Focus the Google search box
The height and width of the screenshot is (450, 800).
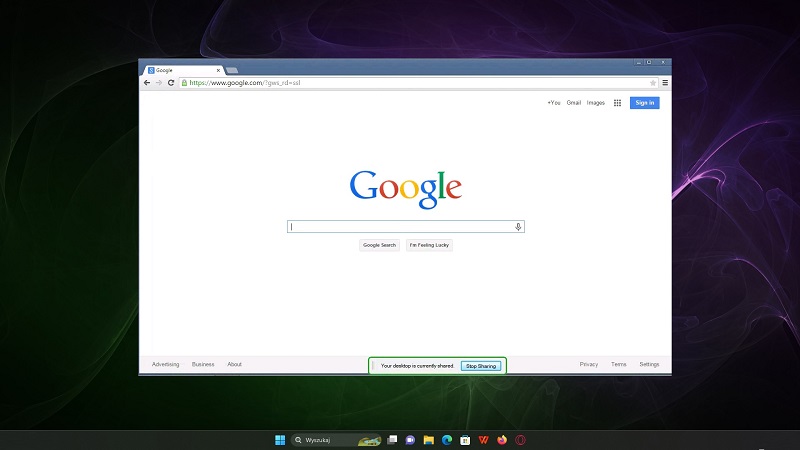(x=406, y=227)
